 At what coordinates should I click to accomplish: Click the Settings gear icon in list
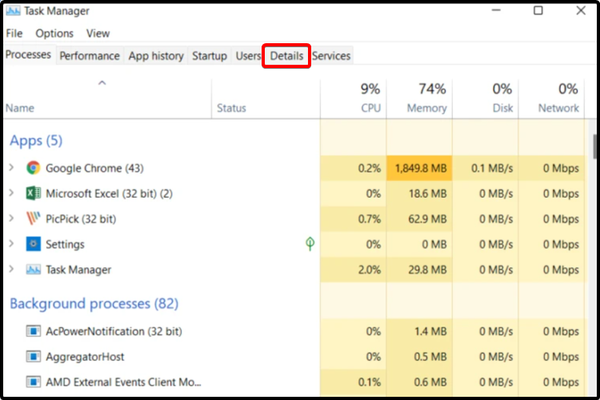point(33,244)
